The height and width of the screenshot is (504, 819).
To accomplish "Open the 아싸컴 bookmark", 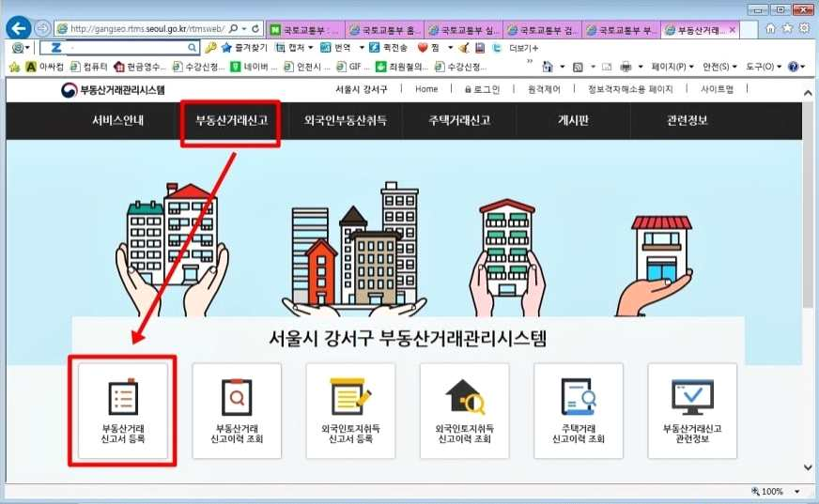I will pos(45,67).
